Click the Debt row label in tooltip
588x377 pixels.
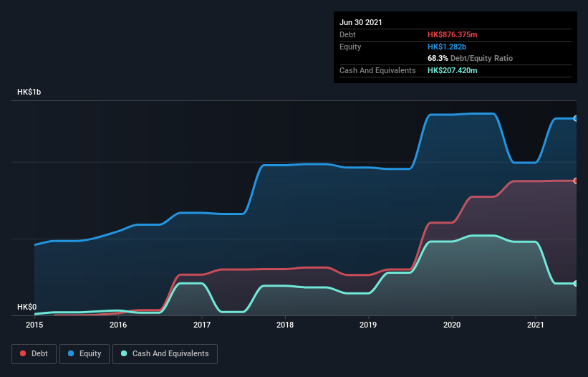(347, 34)
